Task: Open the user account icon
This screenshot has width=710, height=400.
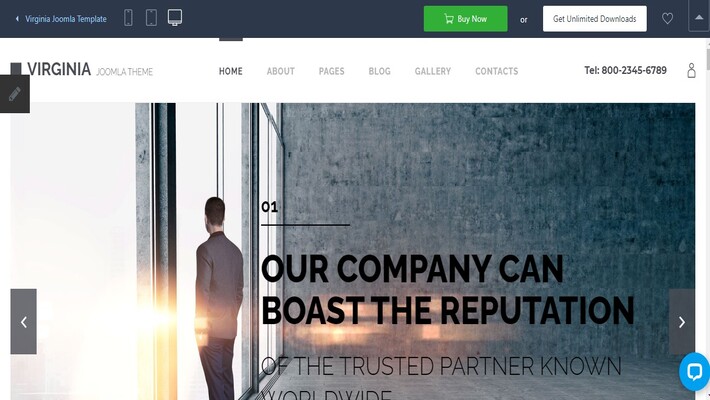Action: coord(691,70)
